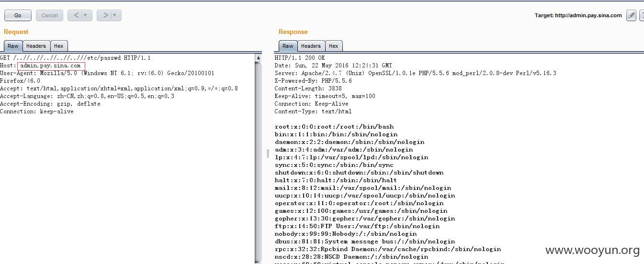Click the Target: http://admin.pay.sina.com label
Viewport: 644px width, 264px height.
578,15
